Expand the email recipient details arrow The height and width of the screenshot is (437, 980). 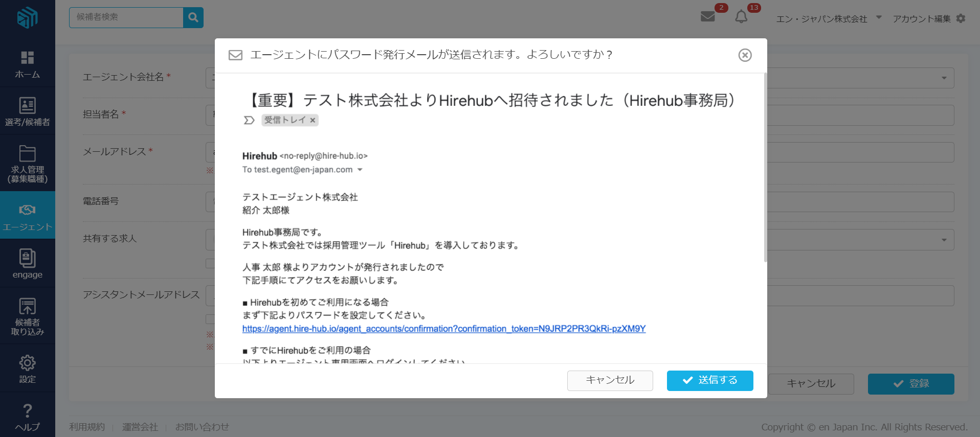click(x=360, y=170)
